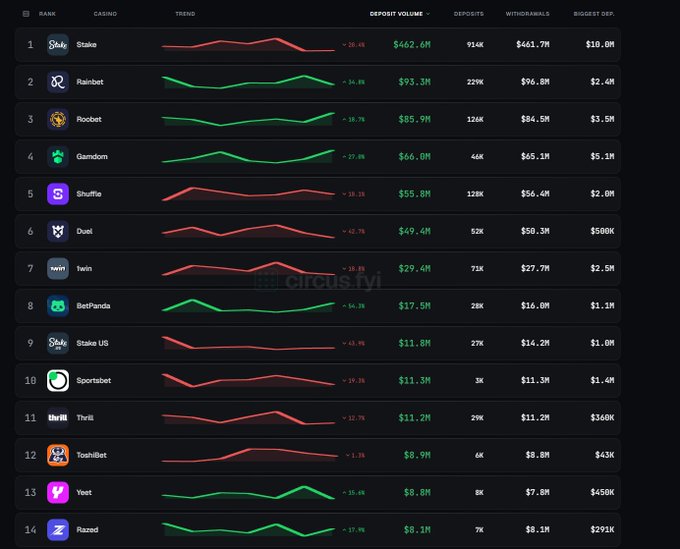Open the Gamdom casino name link

click(x=92, y=157)
